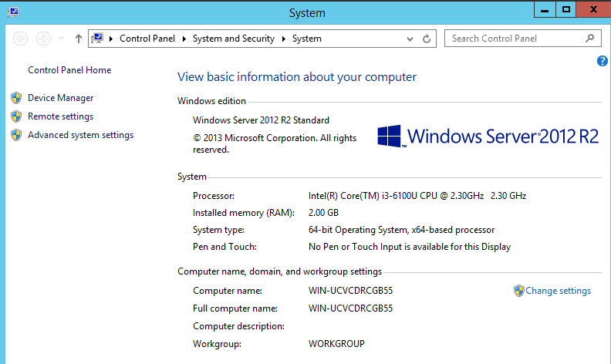The width and height of the screenshot is (611, 364).
Task: Expand arrow after Control Panel breadcrumb
Action: tap(184, 39)
